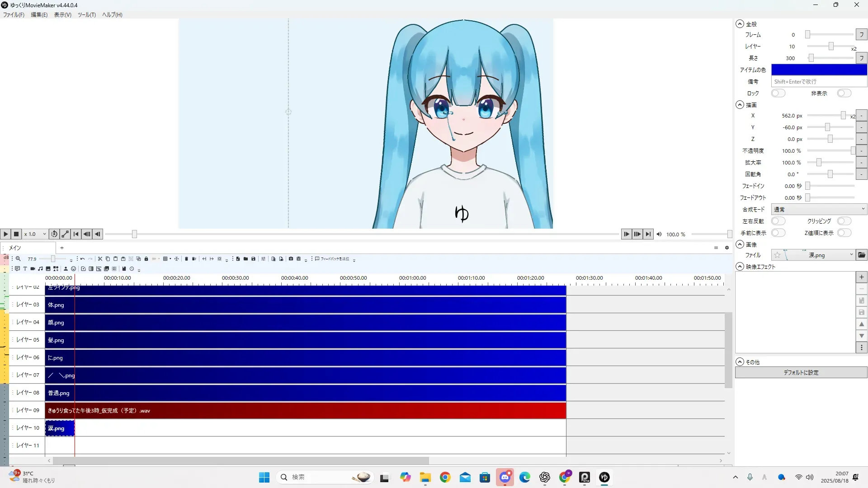
Task: Click the デフォルトに設定 button
Action: tap(801, 372)
